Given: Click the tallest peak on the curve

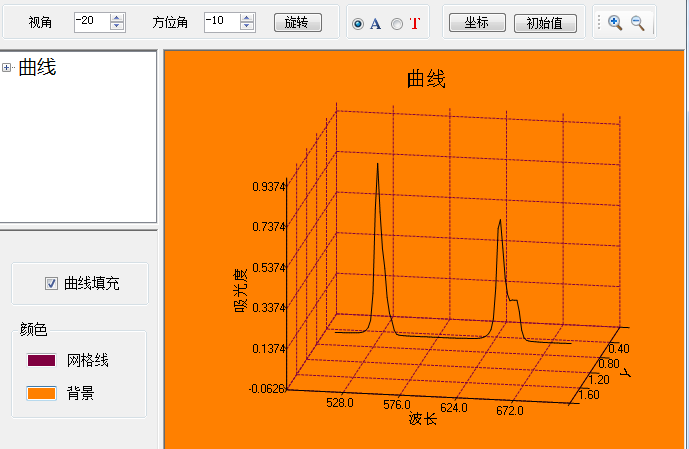Looking at the screenshot, I should [x=377, y=164].
